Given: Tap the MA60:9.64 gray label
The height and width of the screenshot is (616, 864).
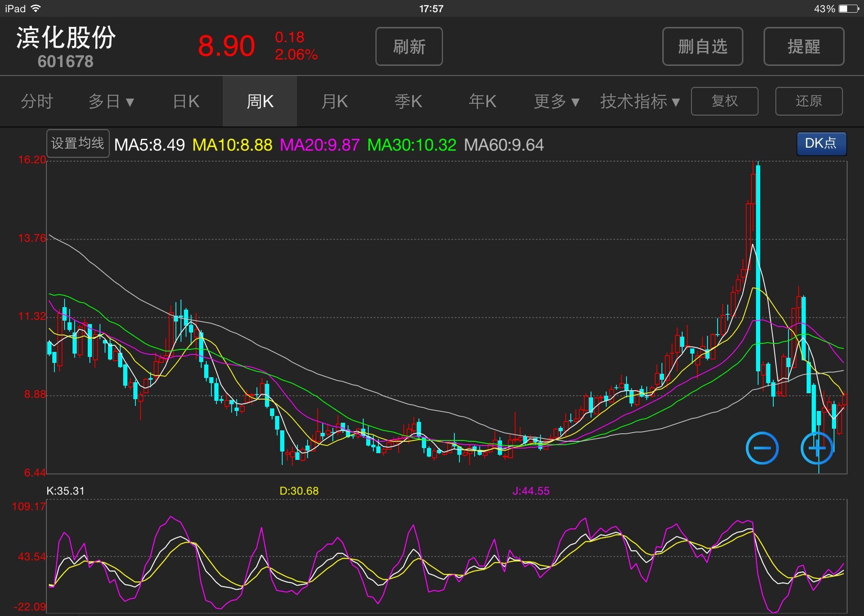Looking at the screenshot, I should [x=504, y=145].
